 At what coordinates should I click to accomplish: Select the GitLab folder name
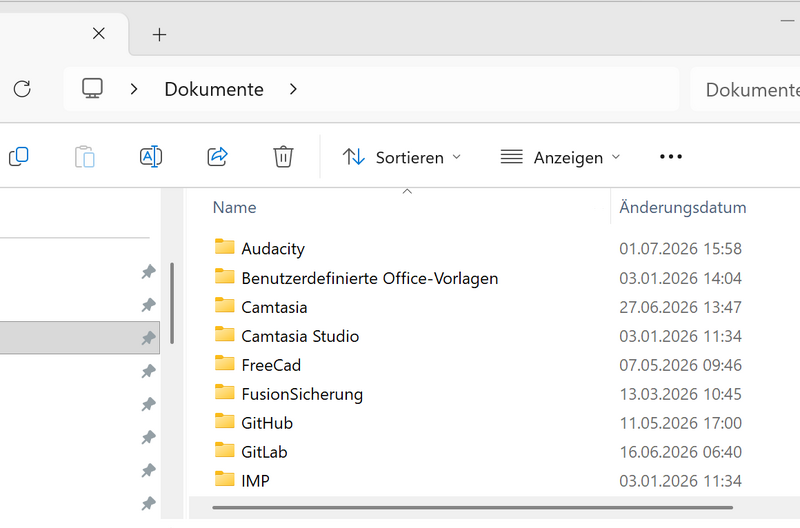click(x=264, y=452)
